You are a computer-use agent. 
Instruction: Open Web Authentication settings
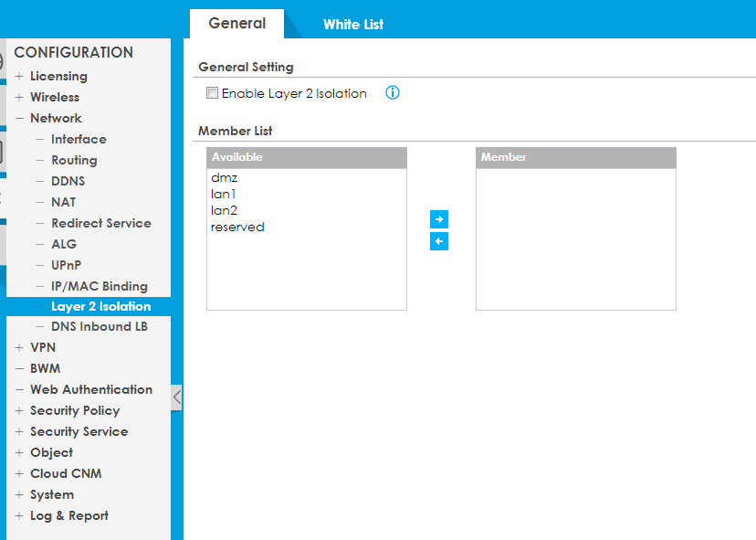(x=90, y=389)
